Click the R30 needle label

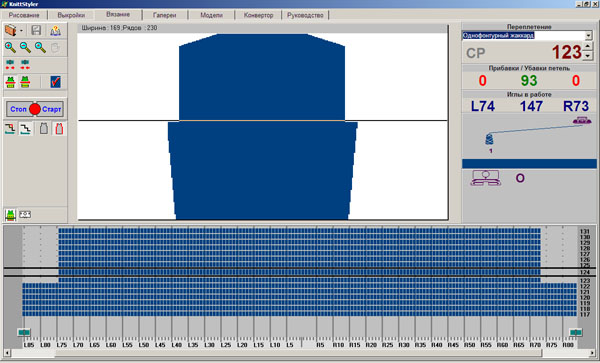(404, 345)
